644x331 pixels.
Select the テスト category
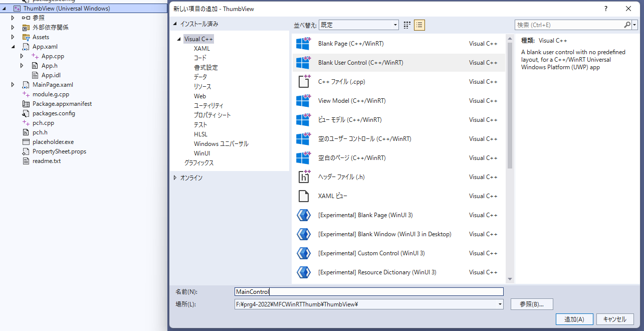[x=200, y=125]
